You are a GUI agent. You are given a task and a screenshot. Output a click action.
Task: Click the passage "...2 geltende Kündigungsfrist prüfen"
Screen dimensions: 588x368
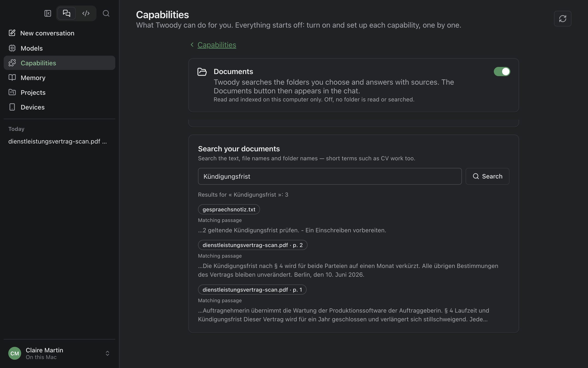coord(292,230)
